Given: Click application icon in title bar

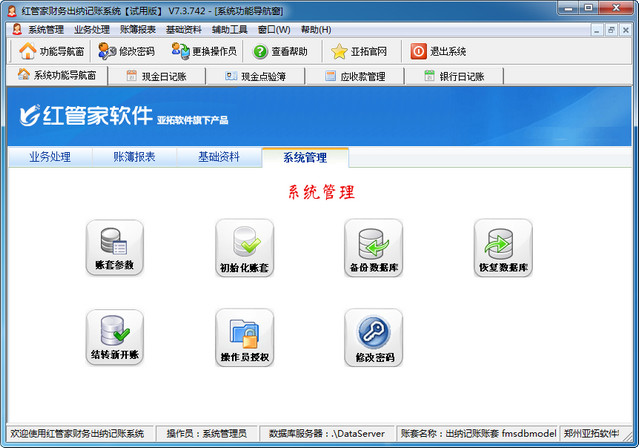Looking at the screenshot, I should (x=12, y=11).
